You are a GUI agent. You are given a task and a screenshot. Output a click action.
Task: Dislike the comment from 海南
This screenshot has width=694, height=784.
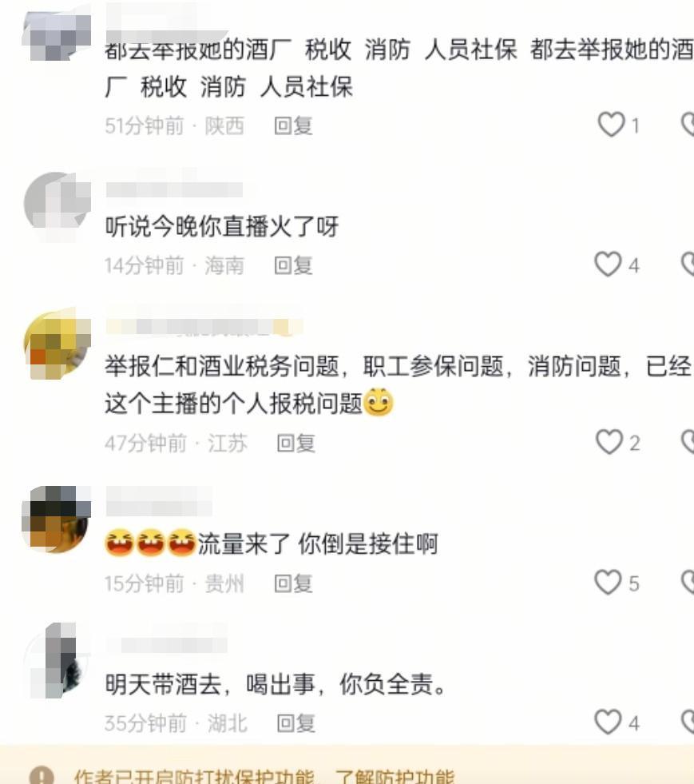coord(688,264)
